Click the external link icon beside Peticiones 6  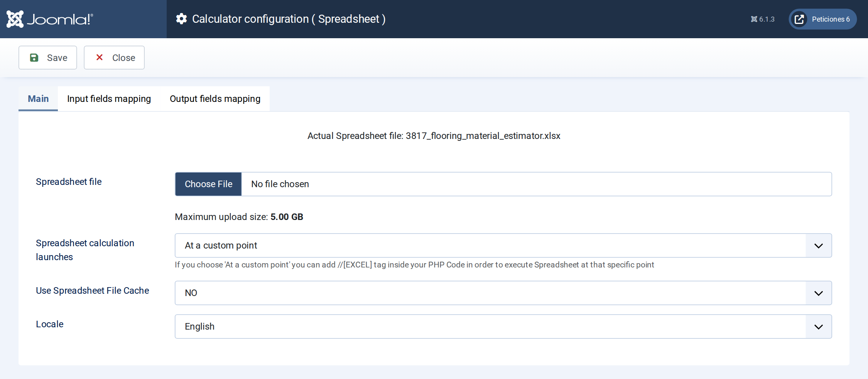(799, 19)
